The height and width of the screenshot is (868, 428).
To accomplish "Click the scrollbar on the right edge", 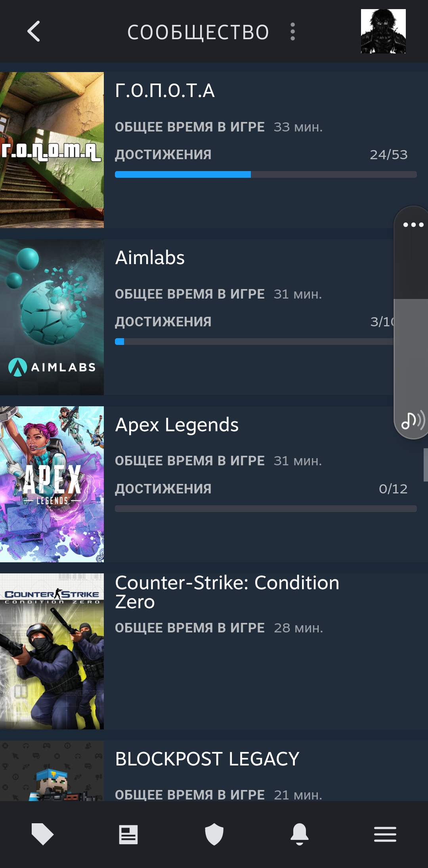I will 426,464.
